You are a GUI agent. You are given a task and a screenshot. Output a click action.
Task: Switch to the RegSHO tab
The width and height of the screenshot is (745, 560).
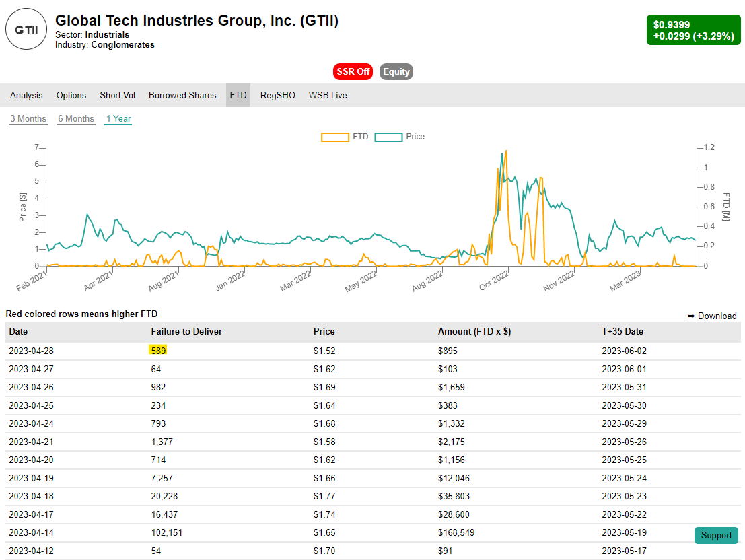click(277, 95)
